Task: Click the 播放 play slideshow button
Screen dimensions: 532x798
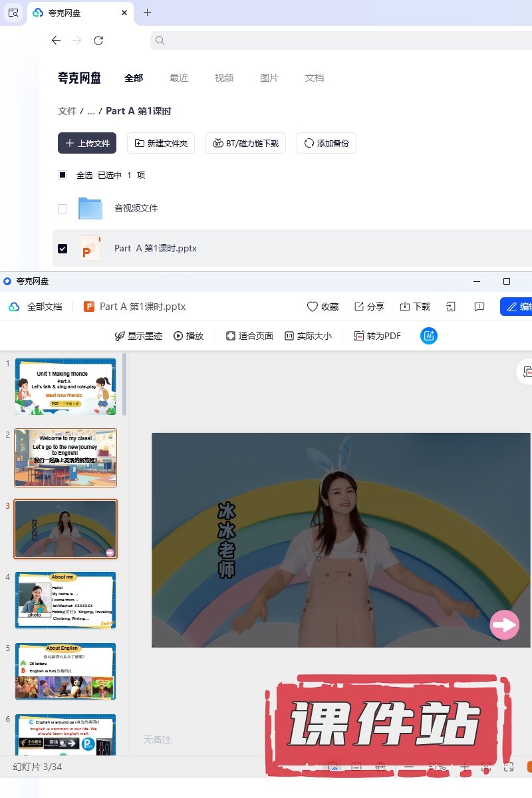Action: pyautogui.click(x=188, y=336)
